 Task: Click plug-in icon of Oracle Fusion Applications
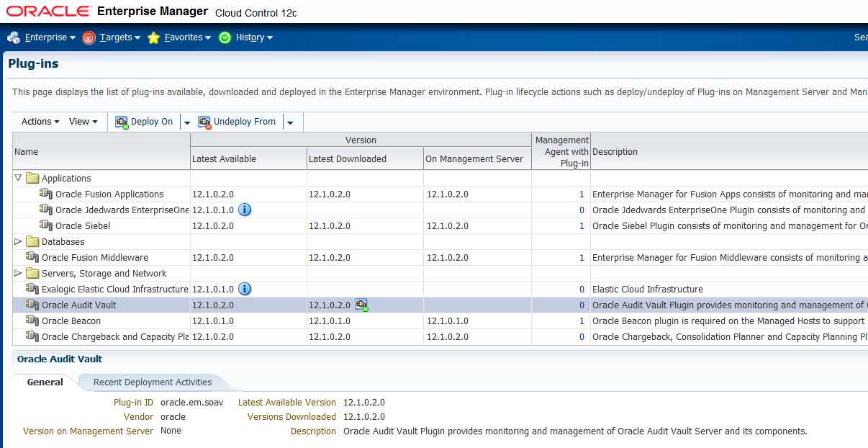pyautogui.click(x=46, y=194)
